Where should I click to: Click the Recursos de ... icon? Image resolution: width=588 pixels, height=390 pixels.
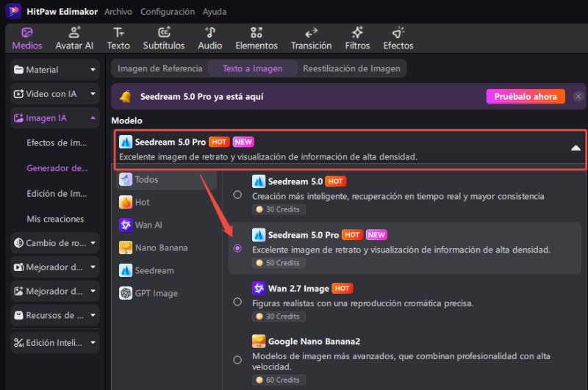[x=18, y=315]
